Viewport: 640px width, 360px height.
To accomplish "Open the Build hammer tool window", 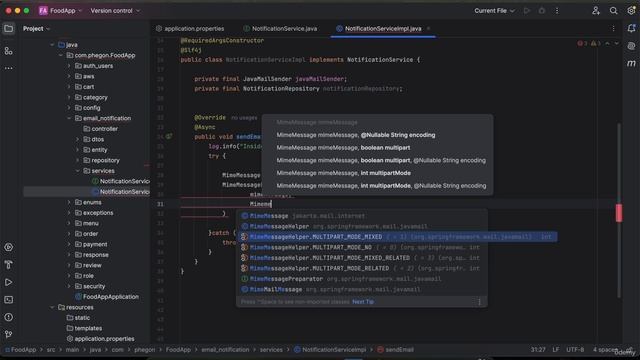I will coord(9,264).
